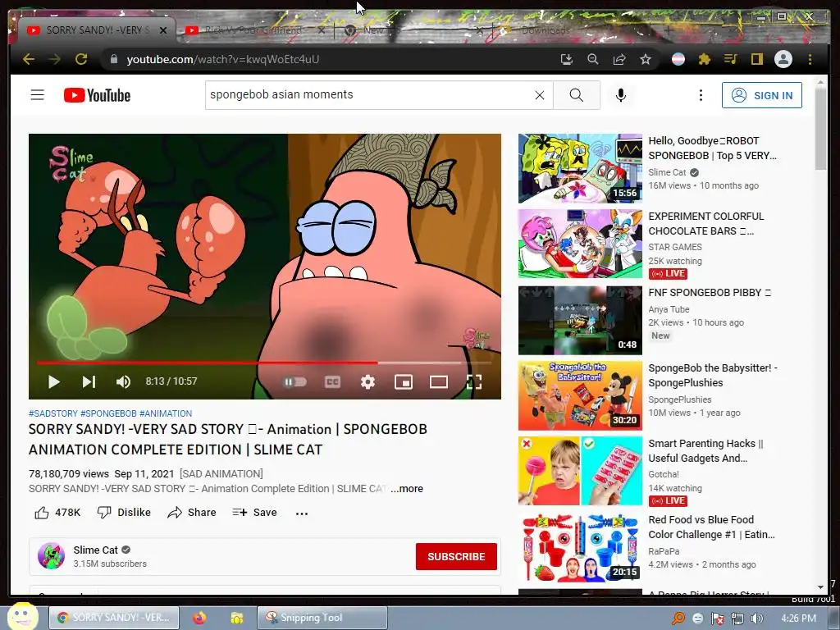The width and height of the screenshot is (840, 630).
Task: Switch to the Rich Vs Poor Girlfriend tab
Action: coord(253,30)
